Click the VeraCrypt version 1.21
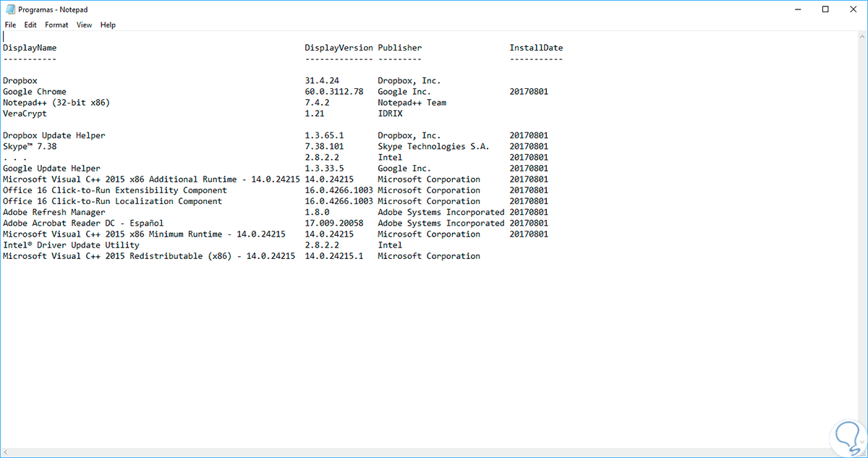This screenshot has width=868, height=458. pos(315,114)
